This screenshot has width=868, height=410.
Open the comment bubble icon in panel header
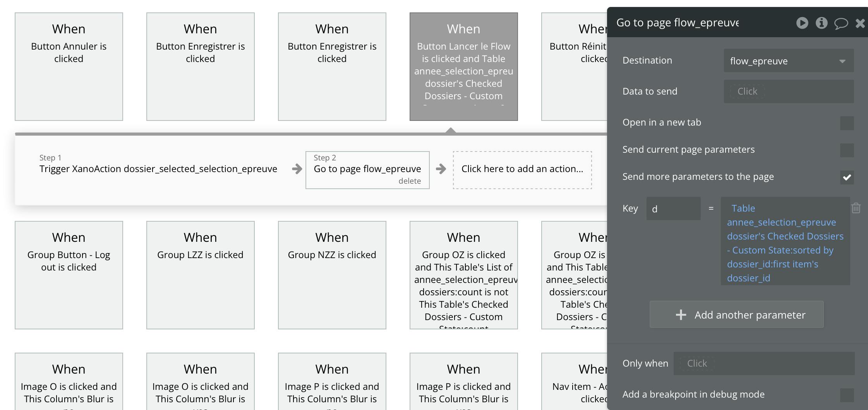tap(841, 23)
